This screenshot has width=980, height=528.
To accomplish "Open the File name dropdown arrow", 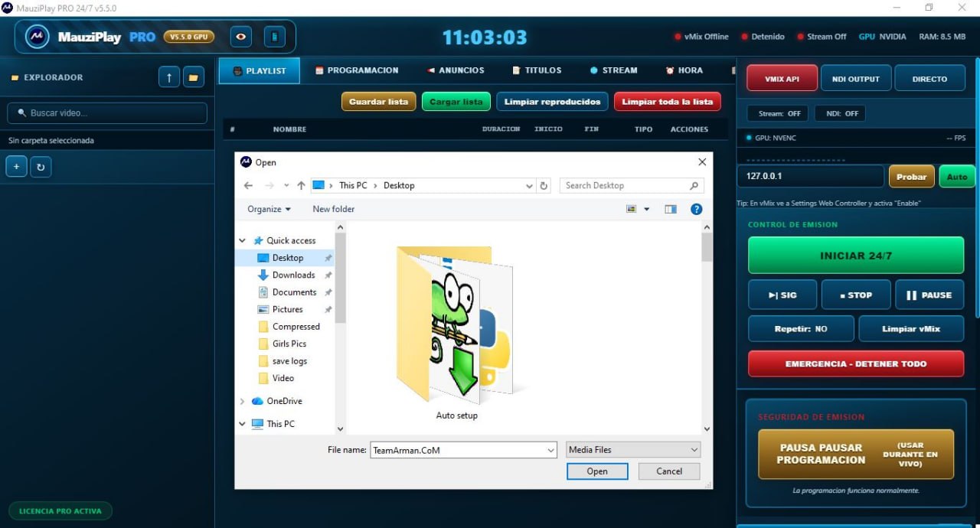I will pos(550,451).
